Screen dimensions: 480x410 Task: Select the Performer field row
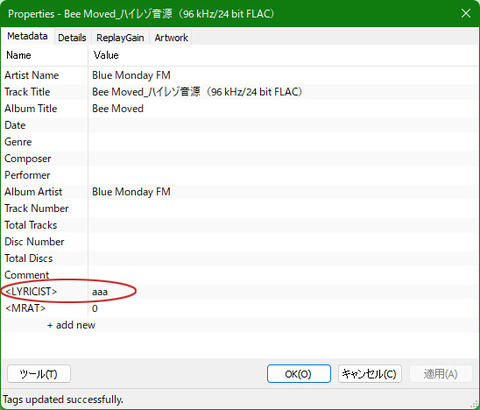click(x=240, y=175)
